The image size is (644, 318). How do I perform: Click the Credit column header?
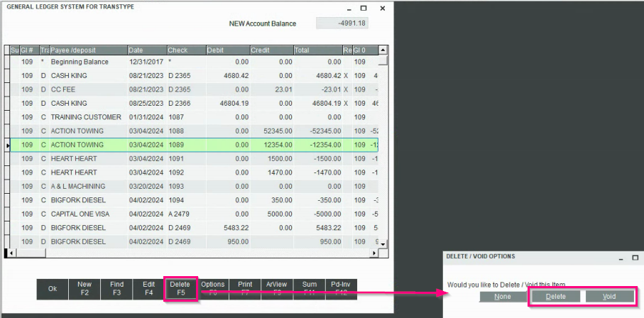pos(271,50)
